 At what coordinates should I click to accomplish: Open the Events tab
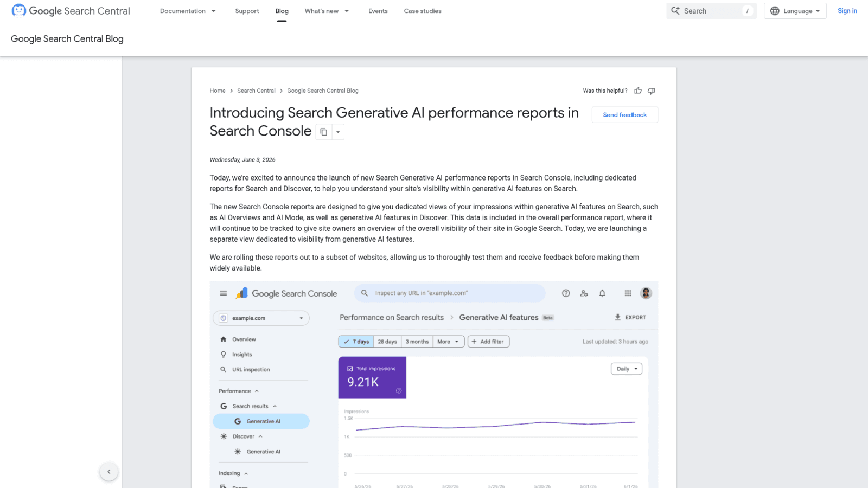[x=378, y=11]
